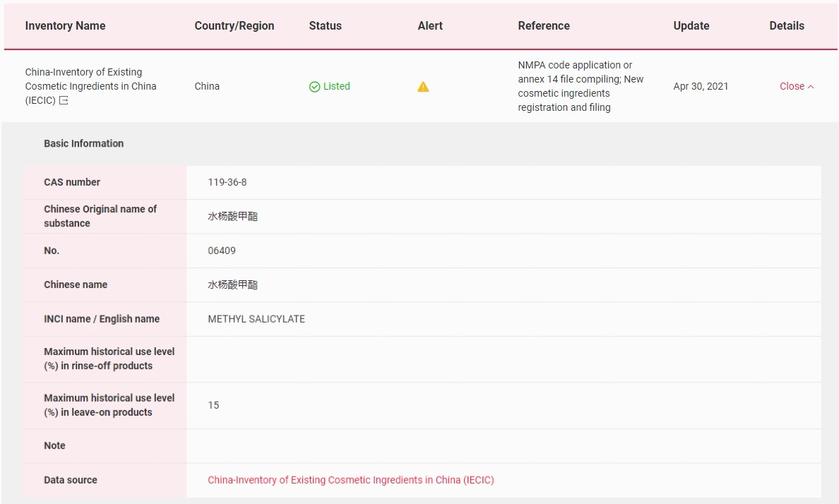The width and height of the screenshot is (839, 504).
Task: Click the METHYL SALICYLATE INCI name value
Action: point(256,319)
